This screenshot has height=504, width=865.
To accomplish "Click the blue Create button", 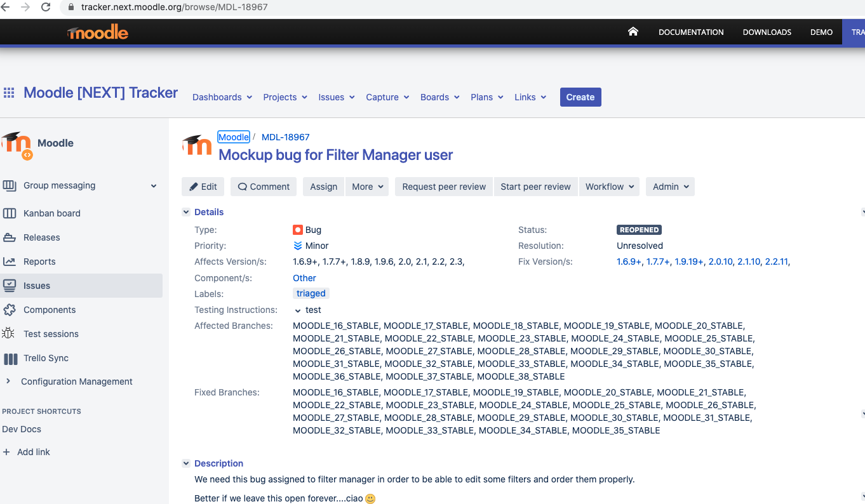I will tap(580, 97).
